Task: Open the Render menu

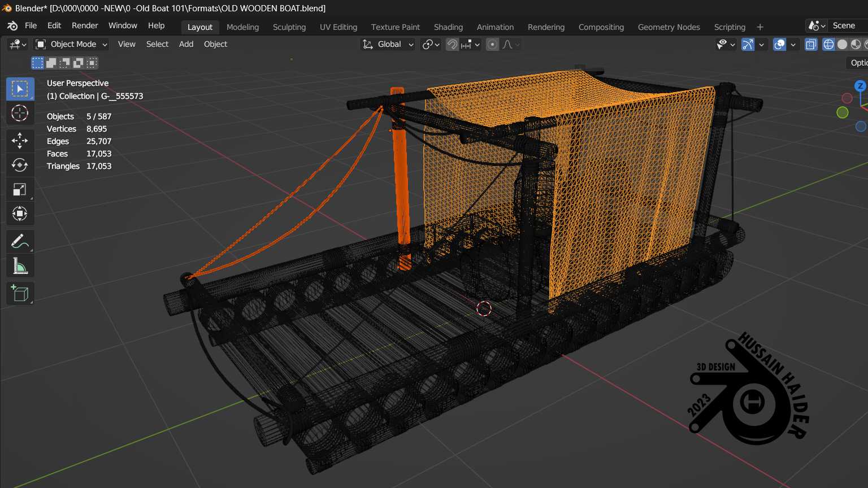Action: point(85,26)
